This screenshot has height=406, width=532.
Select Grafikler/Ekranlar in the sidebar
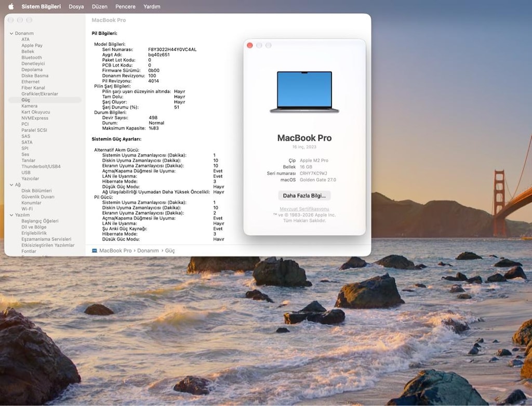39,94
